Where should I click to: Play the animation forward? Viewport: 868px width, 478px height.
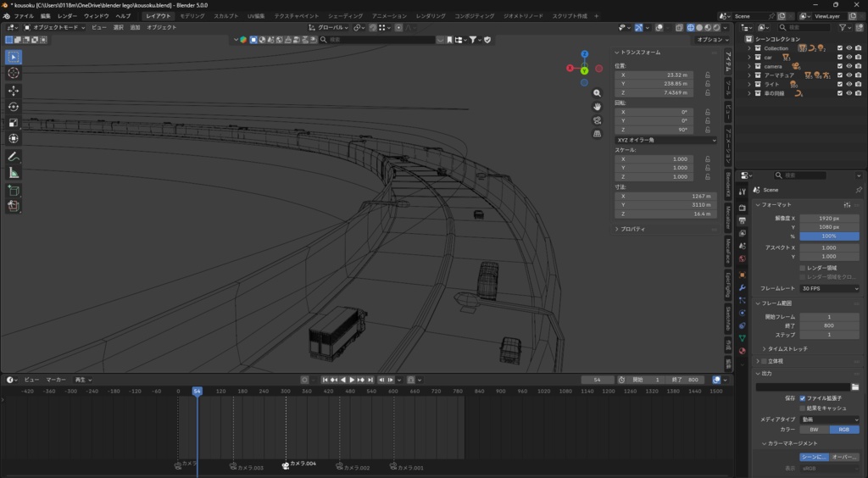click(x=352, y=380)
